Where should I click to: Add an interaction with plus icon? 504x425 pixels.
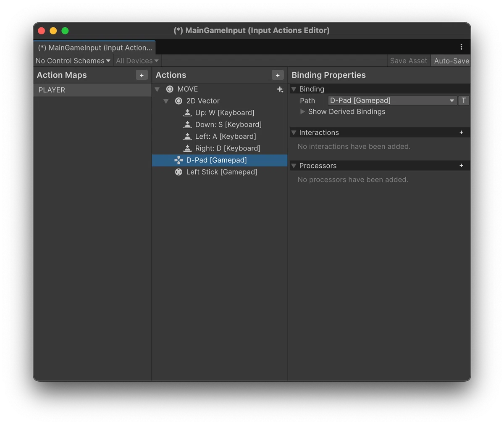point(461,132)
